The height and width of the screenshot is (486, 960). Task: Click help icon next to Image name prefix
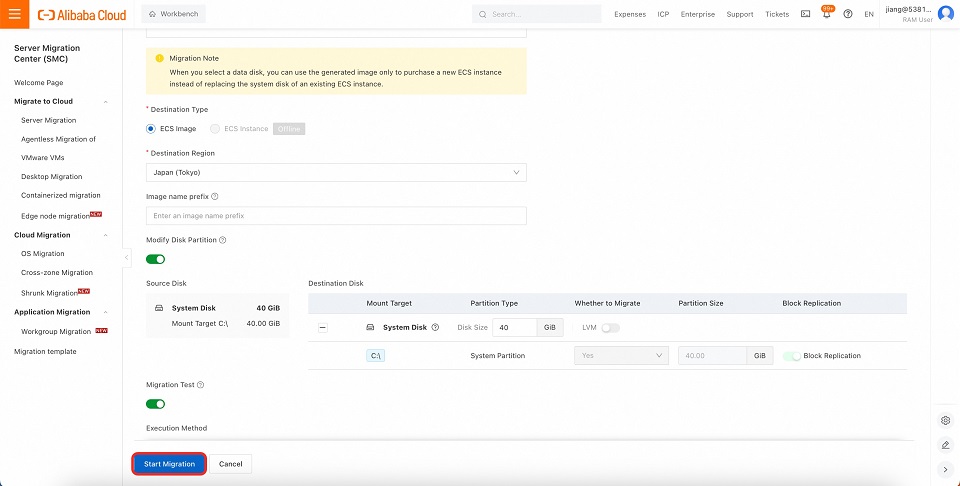click(215, 197)
